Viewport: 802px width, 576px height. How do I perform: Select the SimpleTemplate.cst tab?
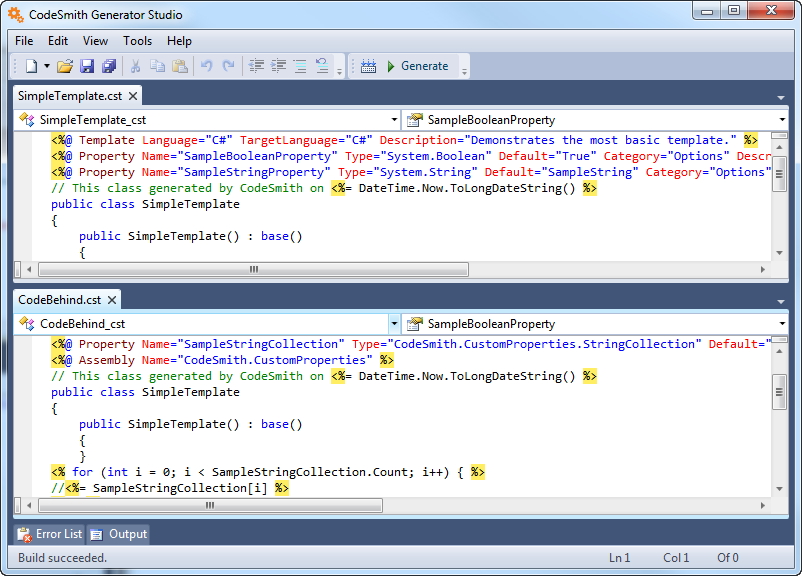pyautogui.click(x=70, y=96)
